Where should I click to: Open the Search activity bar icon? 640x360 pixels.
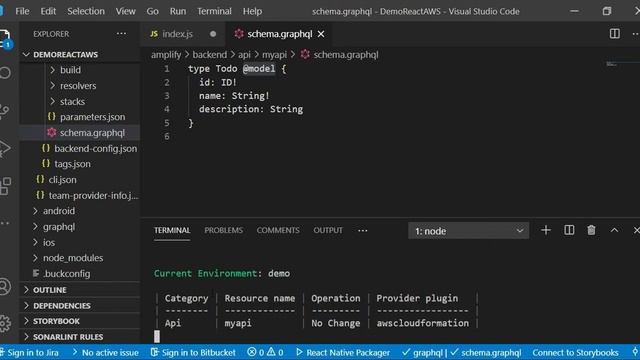pos(5,73)
